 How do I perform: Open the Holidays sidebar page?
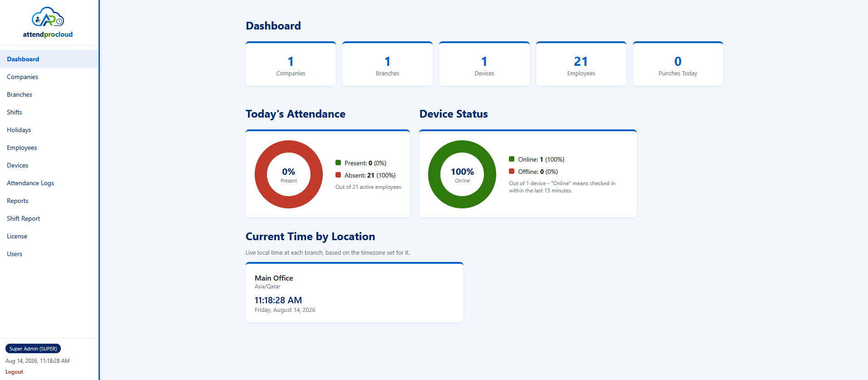tap(49, 130)
